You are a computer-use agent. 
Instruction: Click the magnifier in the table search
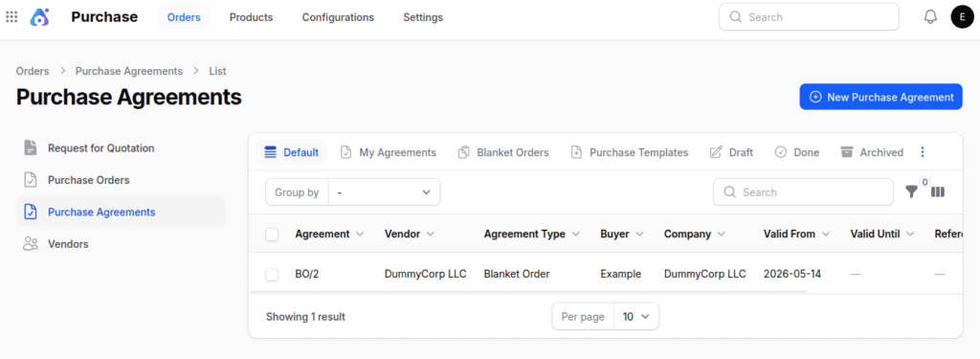click(729, 192)
